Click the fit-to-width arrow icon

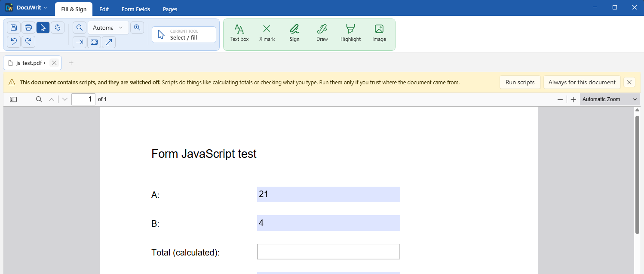click(x=80, y=42)
